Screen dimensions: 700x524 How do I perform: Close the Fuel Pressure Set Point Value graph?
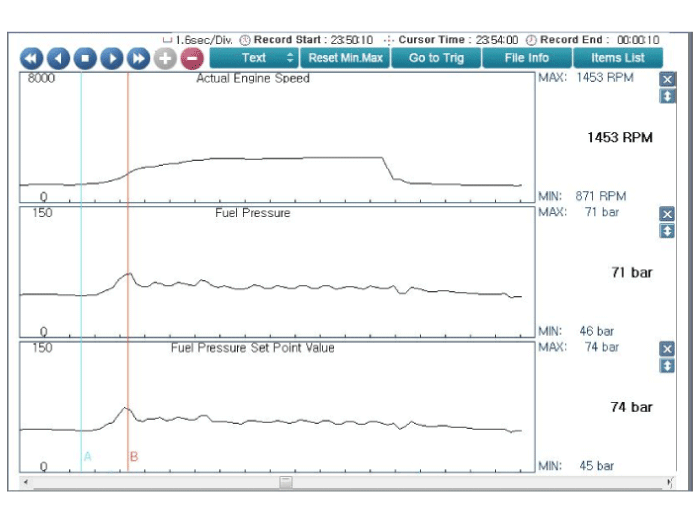(668, 349)
